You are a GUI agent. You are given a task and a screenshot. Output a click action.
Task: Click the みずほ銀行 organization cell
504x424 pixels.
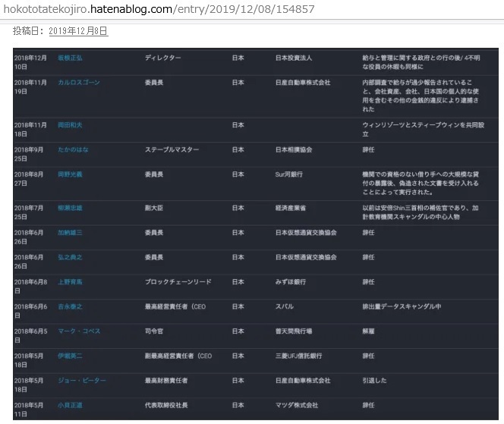(291, 282)
